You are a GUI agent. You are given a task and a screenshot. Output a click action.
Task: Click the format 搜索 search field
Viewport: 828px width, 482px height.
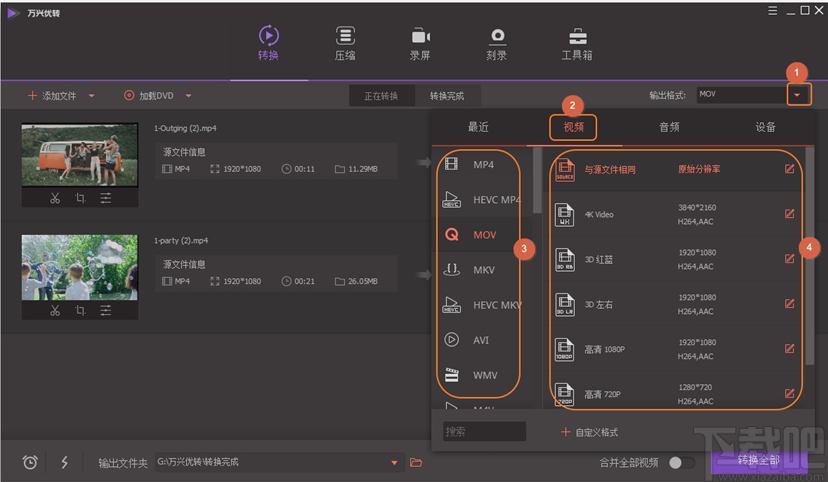tap(484, 431)
